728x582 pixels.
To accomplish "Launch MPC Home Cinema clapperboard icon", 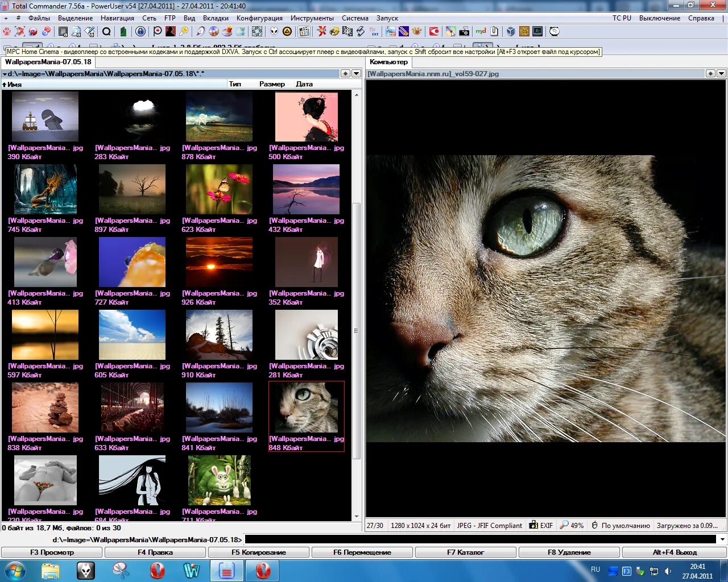I will (304, 31).
